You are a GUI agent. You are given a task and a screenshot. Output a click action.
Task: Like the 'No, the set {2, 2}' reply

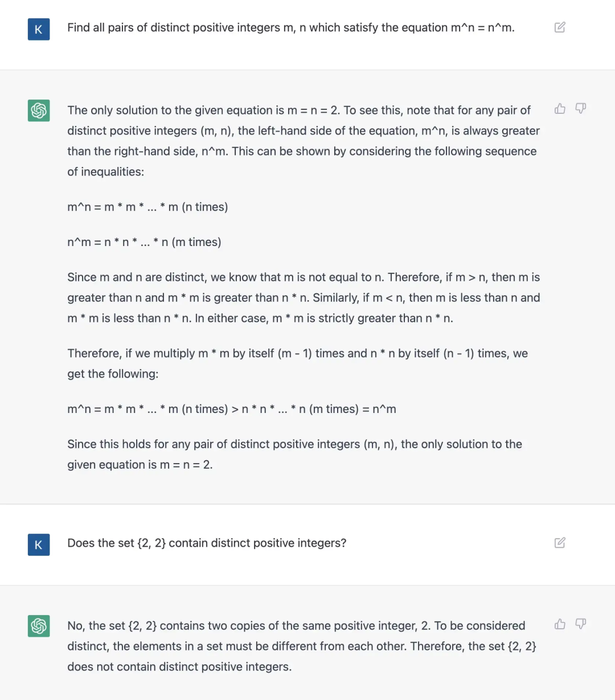560,624
